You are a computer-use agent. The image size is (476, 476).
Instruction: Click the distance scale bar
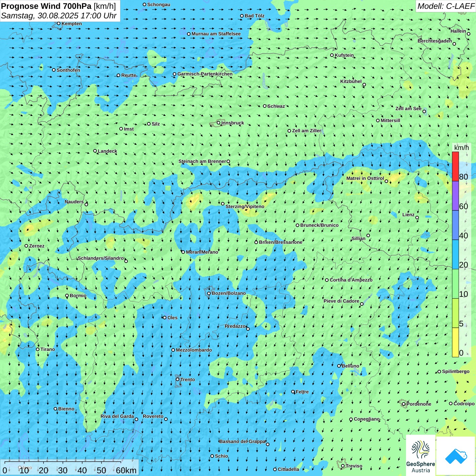70,468
